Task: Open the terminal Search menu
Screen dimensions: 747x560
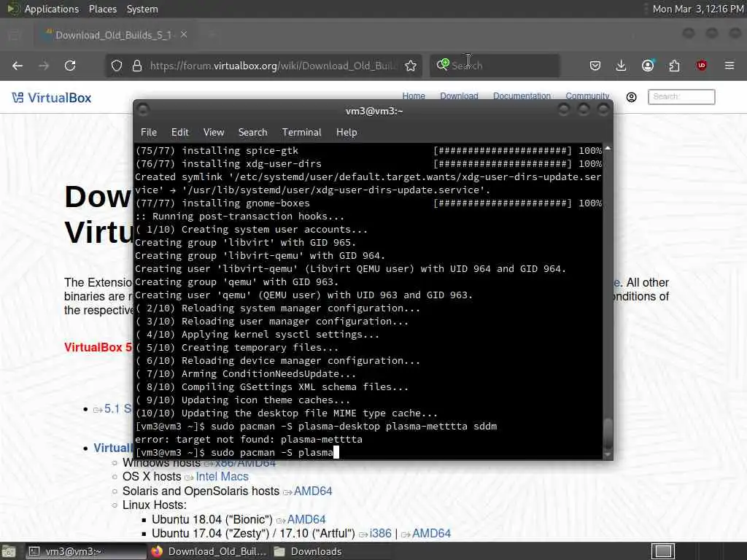Action: tap(252, 133)
